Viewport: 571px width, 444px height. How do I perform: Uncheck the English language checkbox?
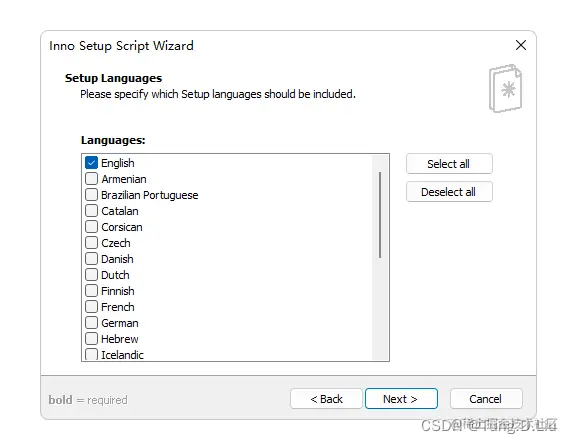point(91,162)
